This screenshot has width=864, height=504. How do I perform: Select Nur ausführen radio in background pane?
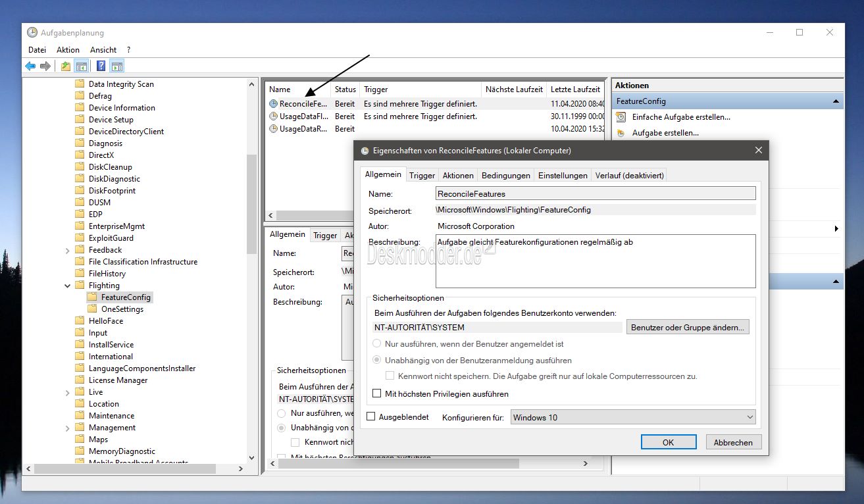tap(282, 413)
